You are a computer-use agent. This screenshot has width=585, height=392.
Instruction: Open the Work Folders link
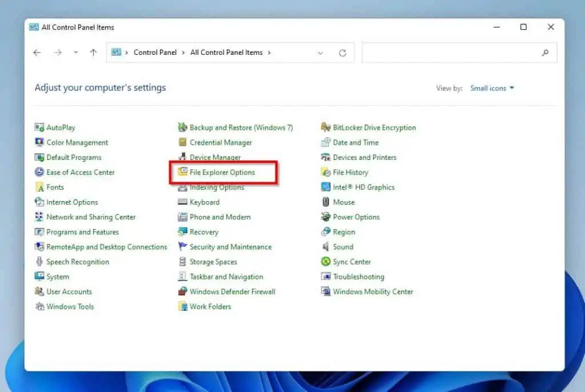click(x=210, y=307)
